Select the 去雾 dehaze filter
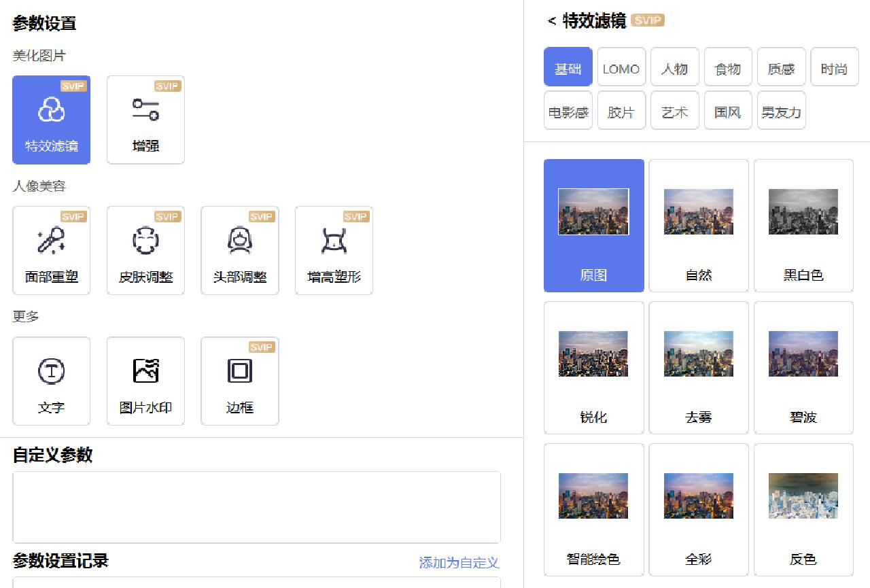Image resolution: width=870 pixels, height=588 pixels. [x=699, y=367]
